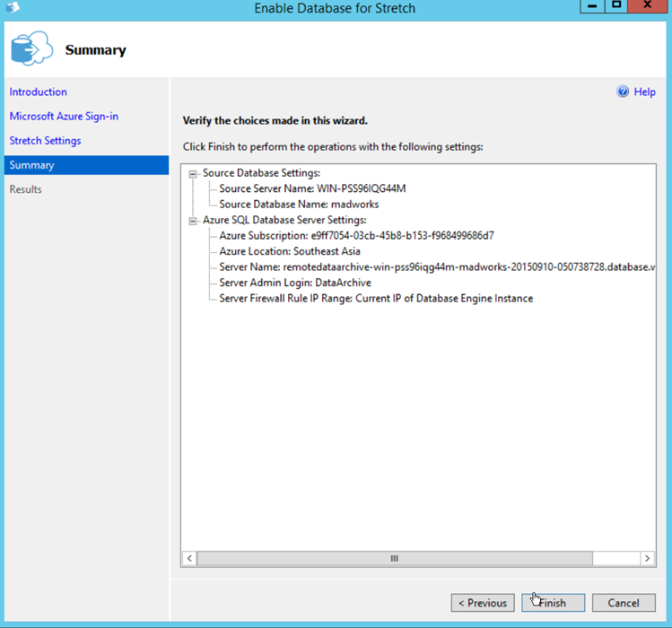The height and width of the screenshot is (628, 672).
Task: Select the Azure Subscription row
Action: pyautogui.click(x=356, y=236)
